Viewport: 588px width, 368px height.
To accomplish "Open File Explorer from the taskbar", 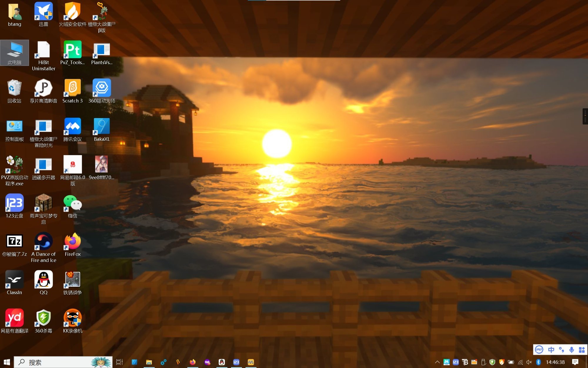I will click(149, 362).
